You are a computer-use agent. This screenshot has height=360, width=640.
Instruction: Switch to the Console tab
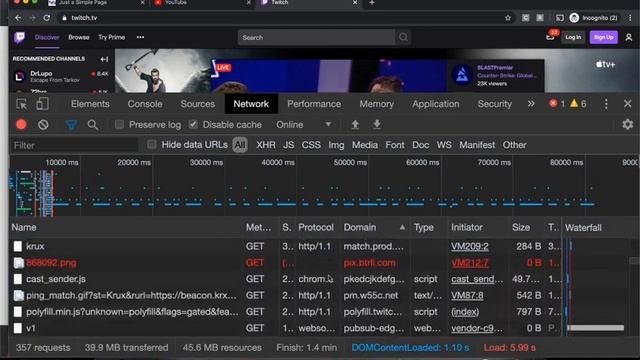[x=145, y=104]
